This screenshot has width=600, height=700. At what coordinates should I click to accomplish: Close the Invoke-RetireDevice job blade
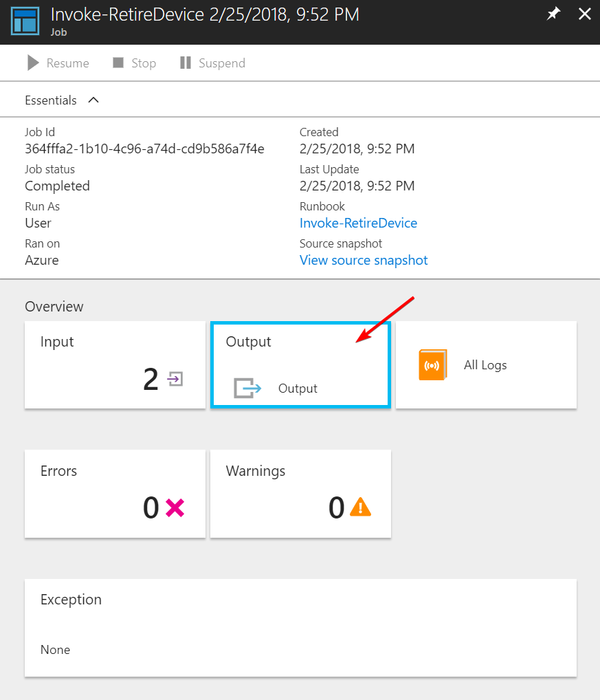[x=584, y=14]
